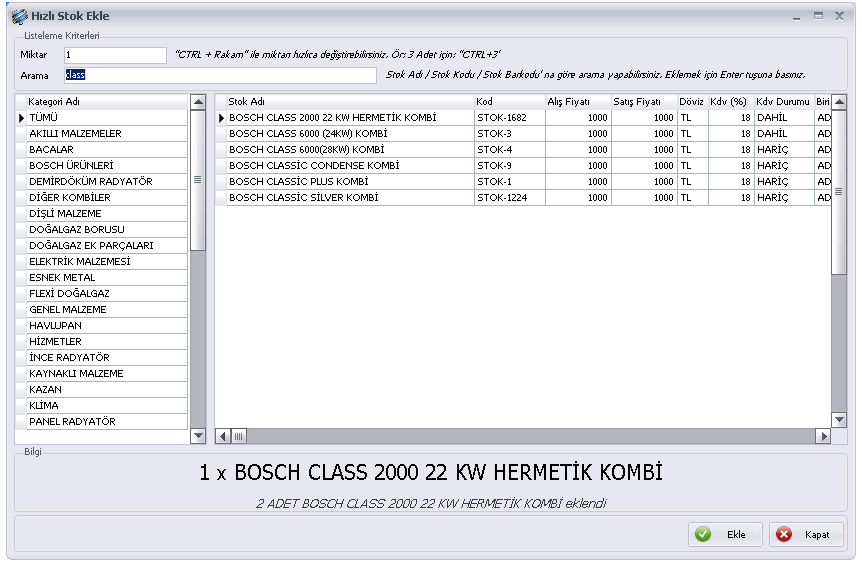
Task: Sort by Döviz column header
Action: [693, 102]
